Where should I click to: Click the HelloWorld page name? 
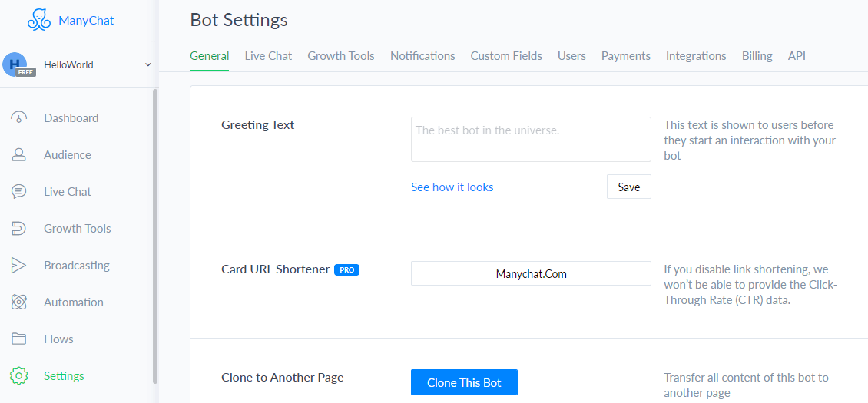pos(68,64)
